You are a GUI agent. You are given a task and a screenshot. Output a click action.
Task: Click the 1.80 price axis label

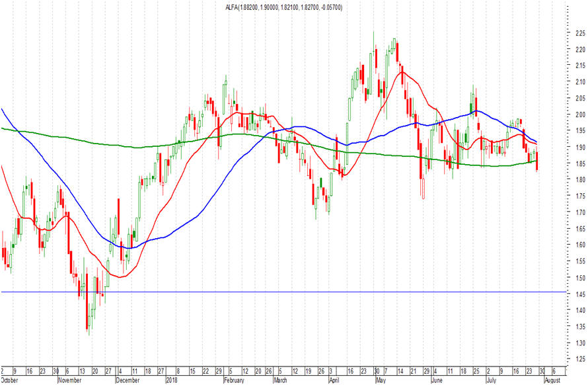pos(580,180)
